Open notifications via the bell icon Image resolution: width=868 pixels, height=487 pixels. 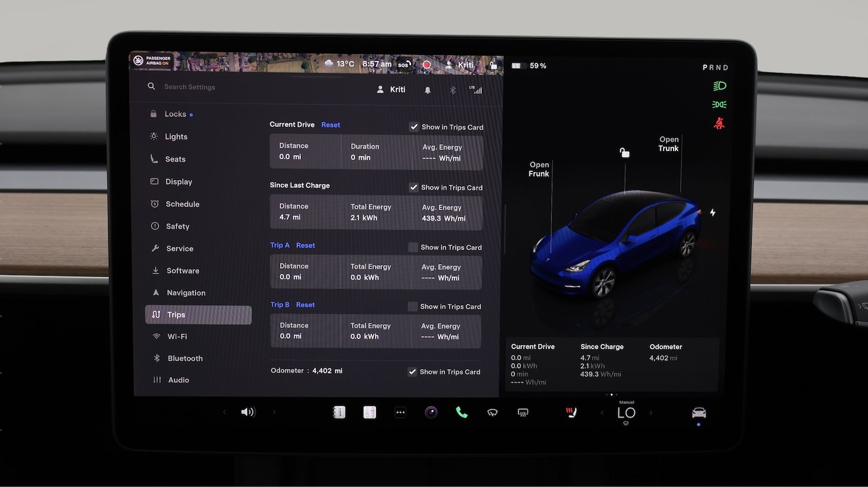click(427, 90)
